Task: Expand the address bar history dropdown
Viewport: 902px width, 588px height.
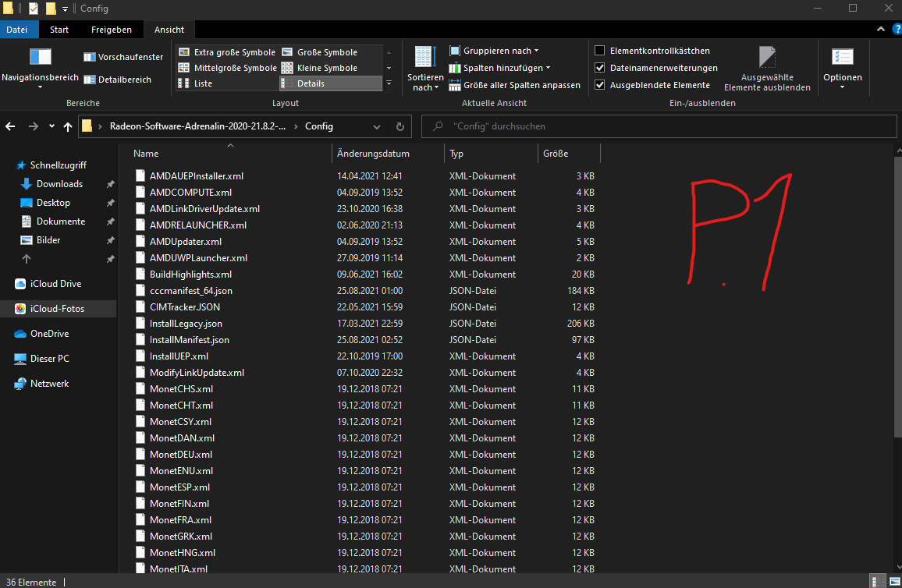Action: click(x=377, y=126)
